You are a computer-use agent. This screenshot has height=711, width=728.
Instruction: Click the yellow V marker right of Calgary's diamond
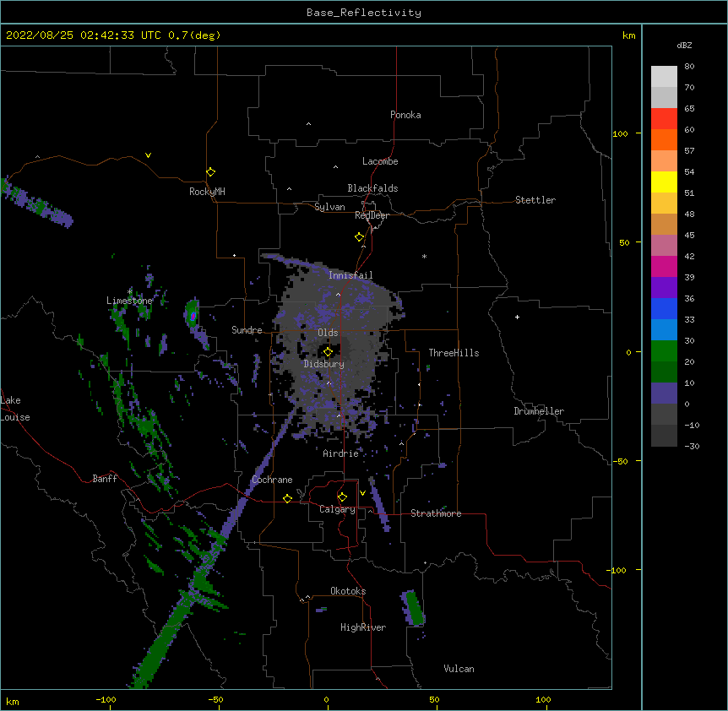(362, 493)
